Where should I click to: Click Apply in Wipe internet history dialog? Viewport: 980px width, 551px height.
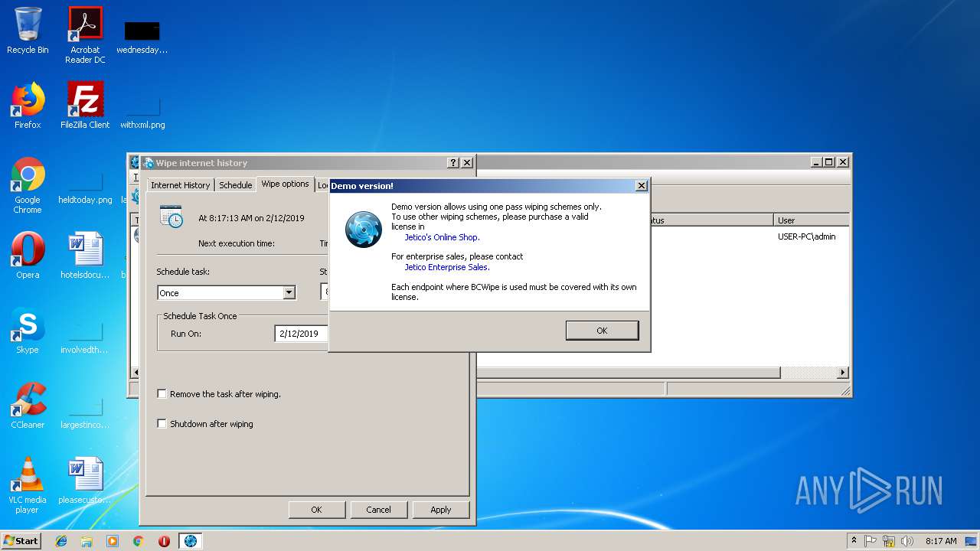click(x=440, y=510)
